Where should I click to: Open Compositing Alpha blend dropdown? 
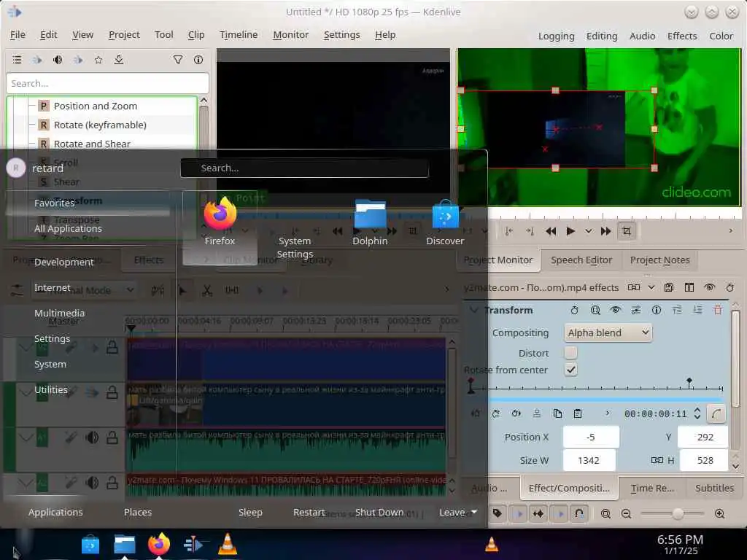(x=608, y=332)
